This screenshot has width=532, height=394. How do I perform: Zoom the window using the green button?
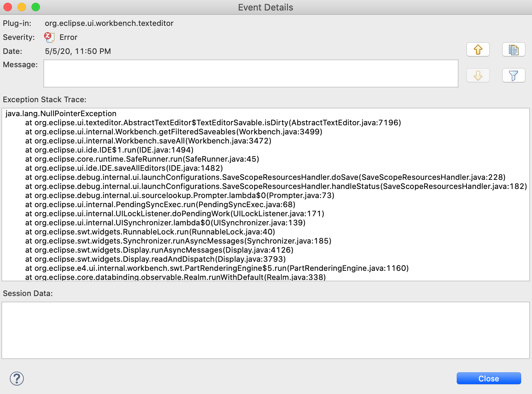pos(36,7)
